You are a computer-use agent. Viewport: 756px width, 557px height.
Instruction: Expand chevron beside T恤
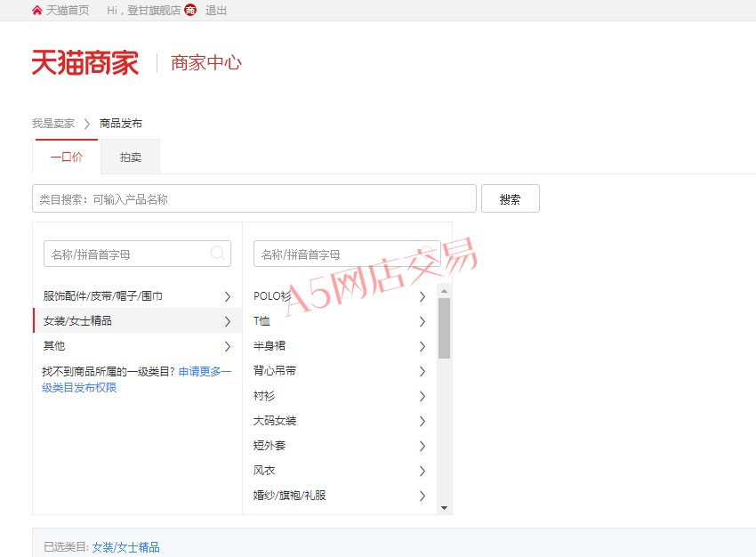pos(422,321)
